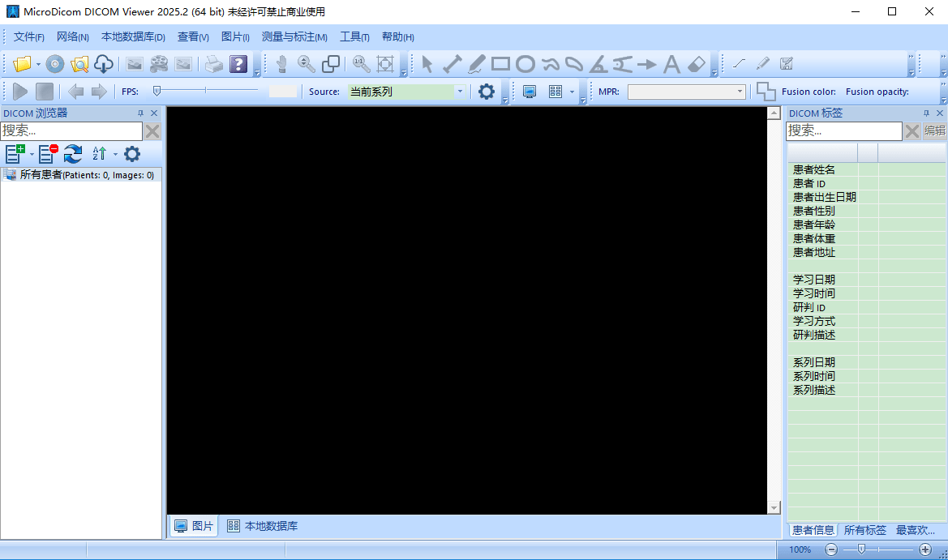Open the 查看(V) menu
The image size is (948, 560).
pyautogui.click(x=193, y=36)
